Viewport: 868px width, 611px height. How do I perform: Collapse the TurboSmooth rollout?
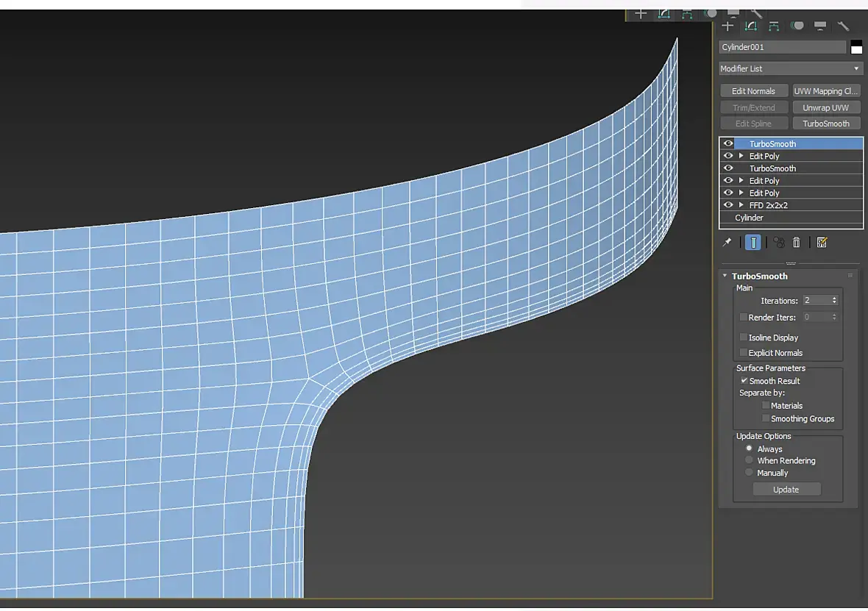click(725, 275)
